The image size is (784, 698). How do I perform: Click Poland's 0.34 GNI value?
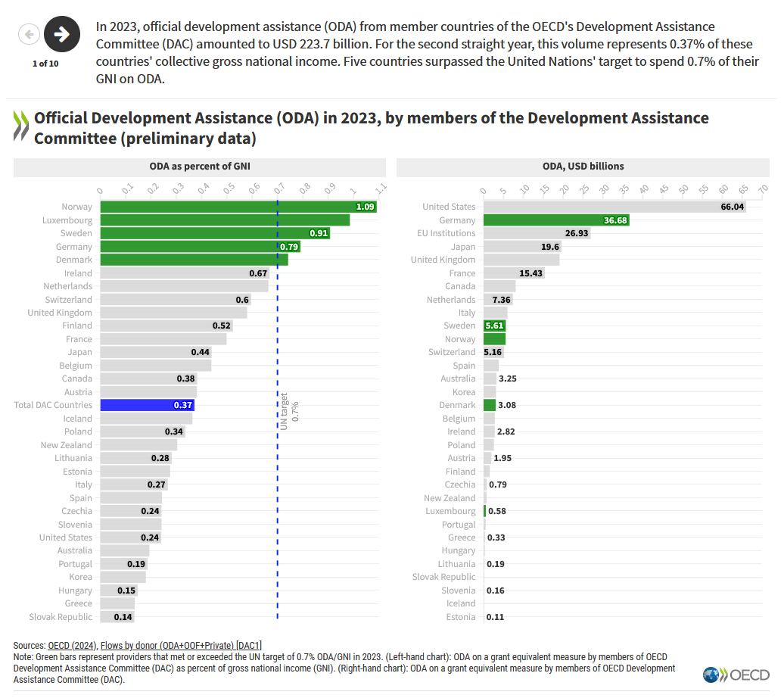coord(174,432)
